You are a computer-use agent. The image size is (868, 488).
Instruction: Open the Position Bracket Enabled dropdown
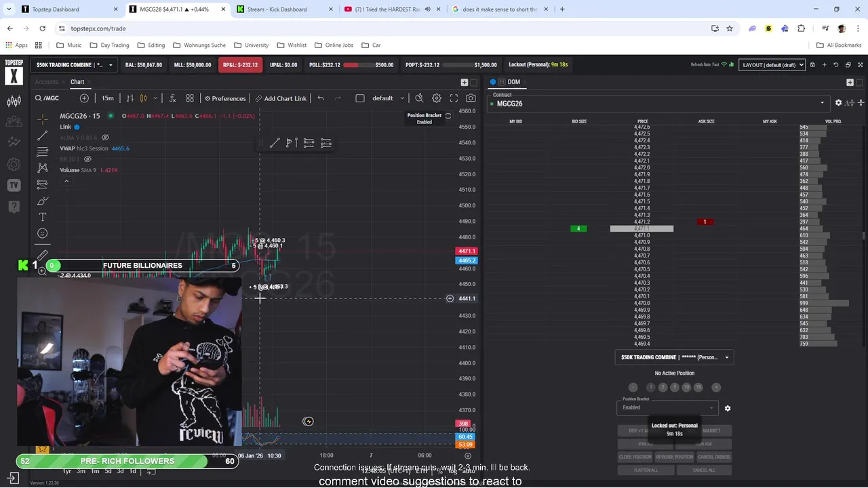[x=668, y=407]
